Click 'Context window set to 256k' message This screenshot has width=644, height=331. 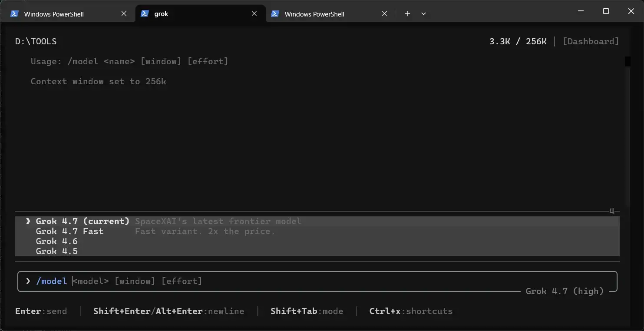point(99,81)
